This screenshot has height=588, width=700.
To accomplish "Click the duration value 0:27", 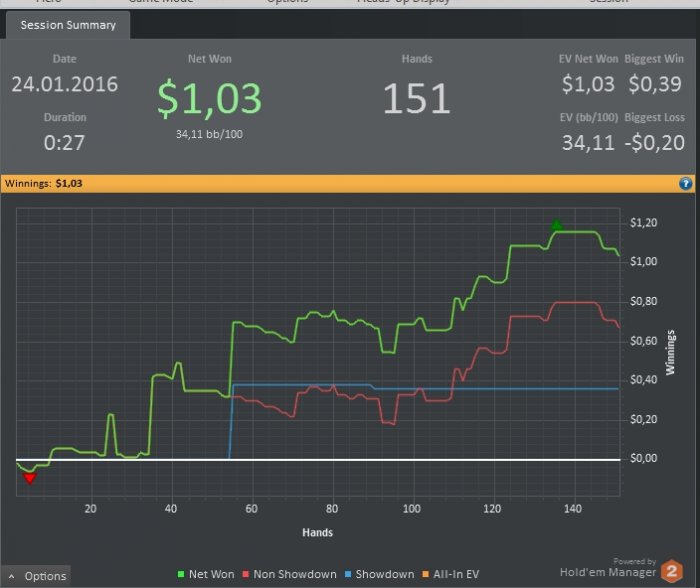I will pyautogui.click(x=64, y=143).
